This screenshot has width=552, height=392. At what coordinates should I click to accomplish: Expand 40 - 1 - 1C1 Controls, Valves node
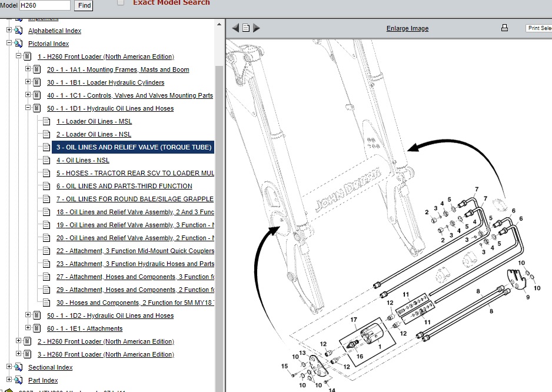[28, 95]
